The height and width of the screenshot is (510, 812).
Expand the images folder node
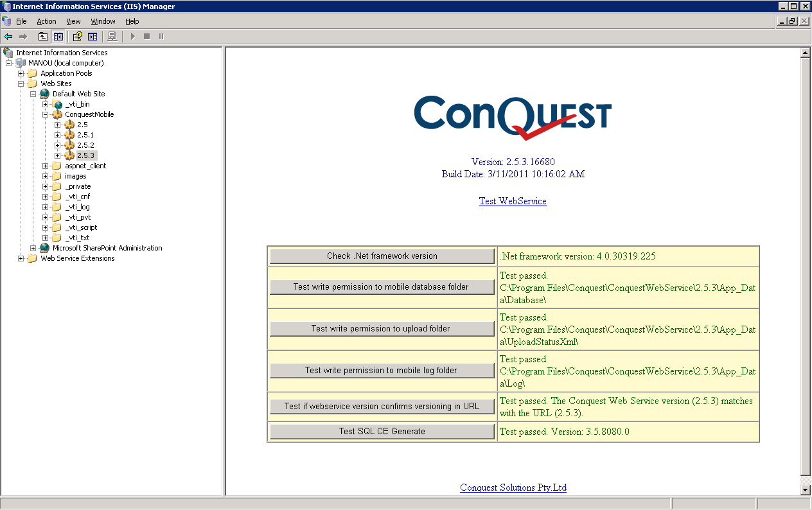pos(46,176)
